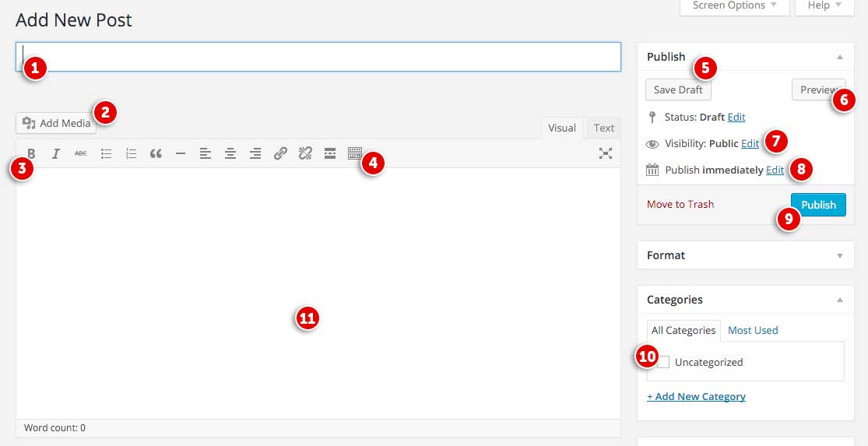Collapse the Publish panel
This screenshot has width=868, height=446.
[x=840, y=57]
